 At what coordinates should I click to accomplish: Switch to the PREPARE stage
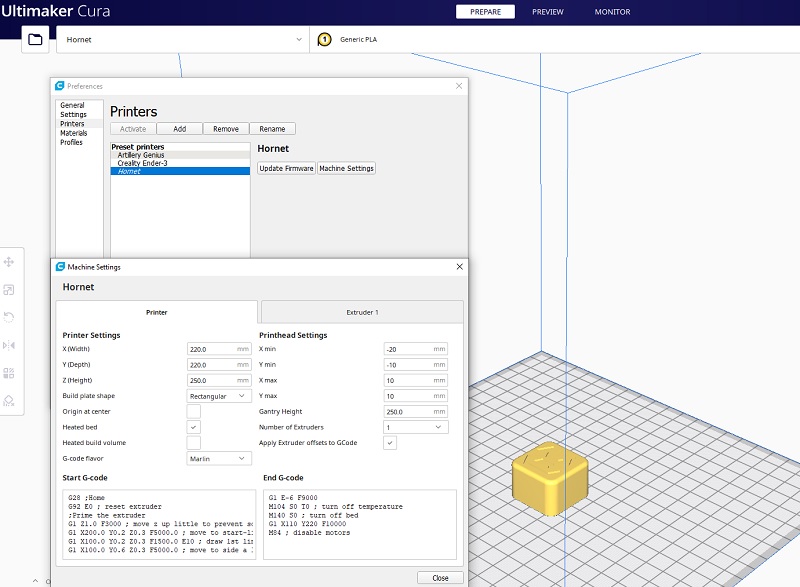(485, 12)
